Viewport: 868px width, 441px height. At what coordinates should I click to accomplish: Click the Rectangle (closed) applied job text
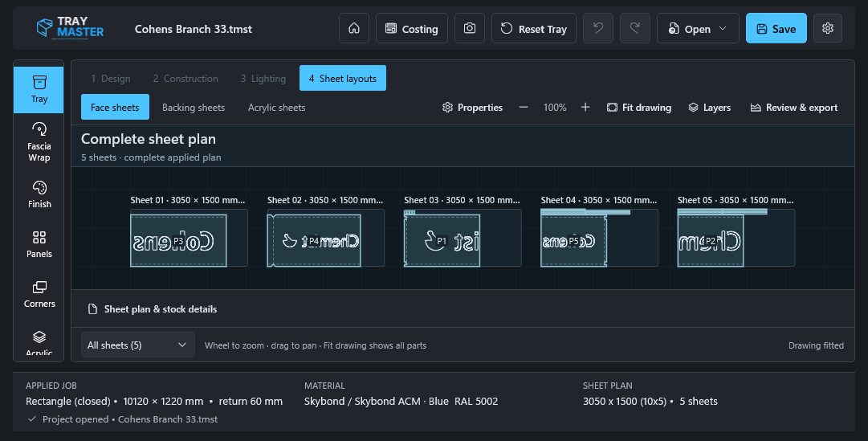point(68,401)
